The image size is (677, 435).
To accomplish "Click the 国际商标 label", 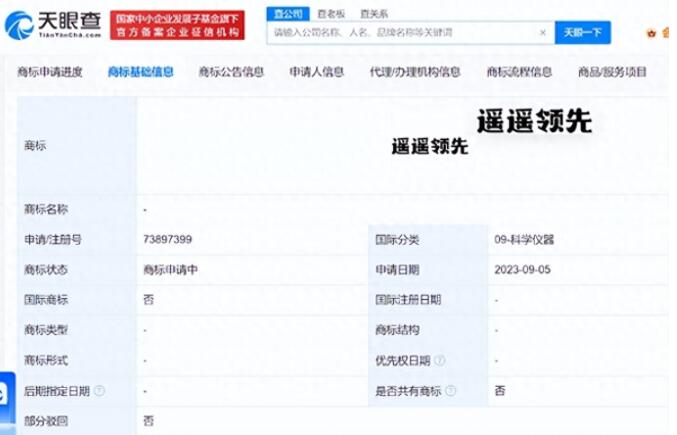I will tap(46, 299).
